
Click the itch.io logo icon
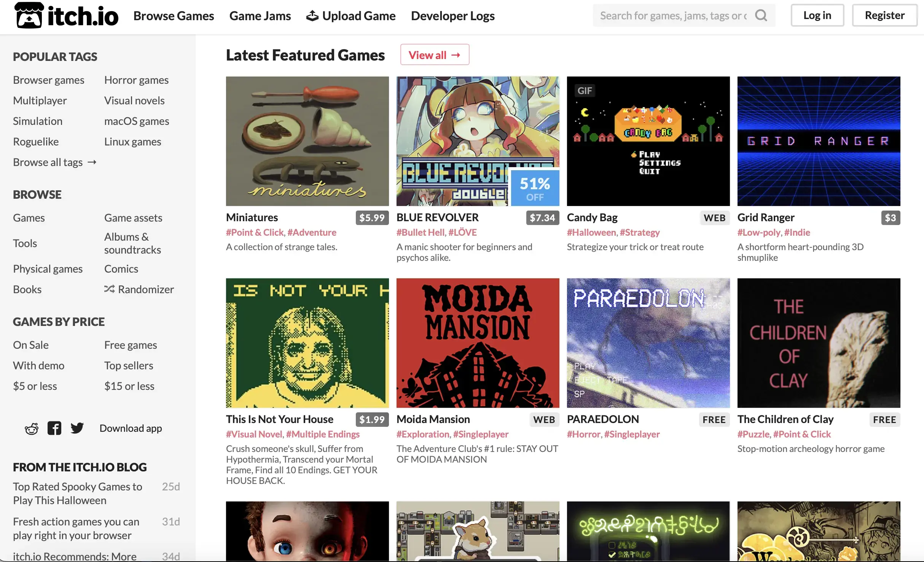point(29,15)
